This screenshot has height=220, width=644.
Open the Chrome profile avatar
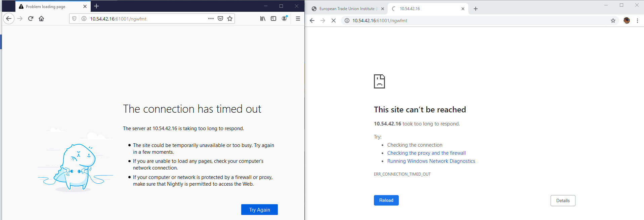pos(627,21)
